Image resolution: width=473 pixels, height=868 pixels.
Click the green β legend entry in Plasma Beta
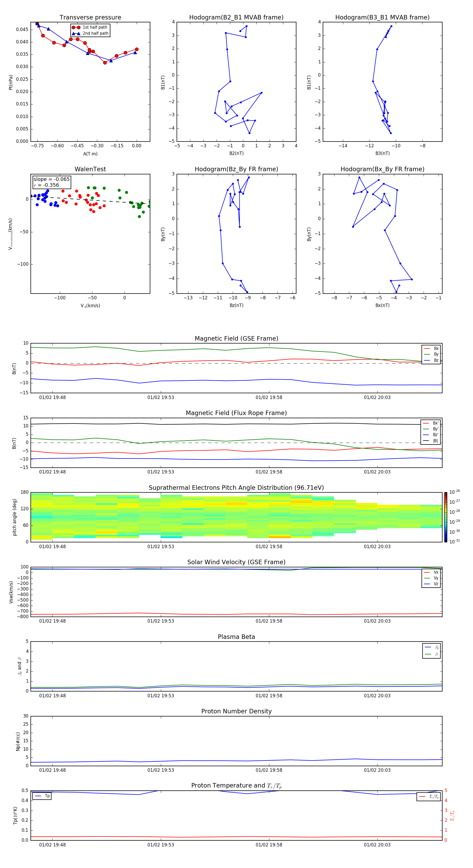(431, 654)
